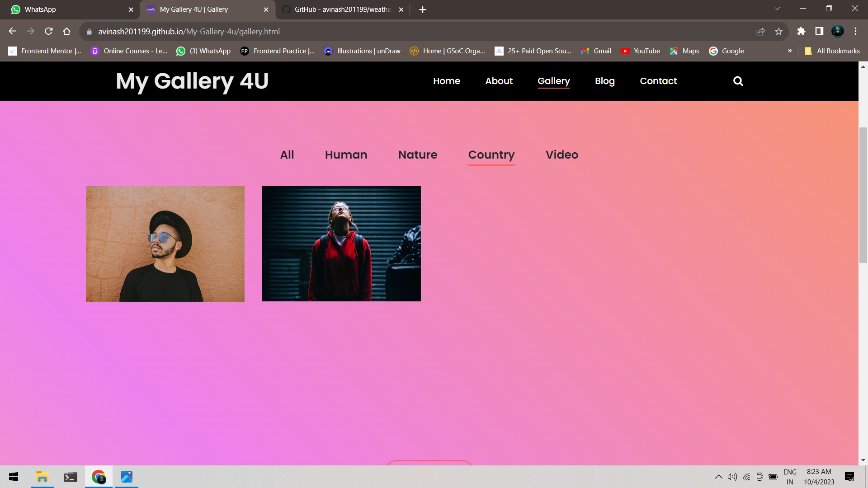This screenshot has height=488, width=868.
Task: Click the volume icon in the system tray
Action: click(x=732, y=476)
